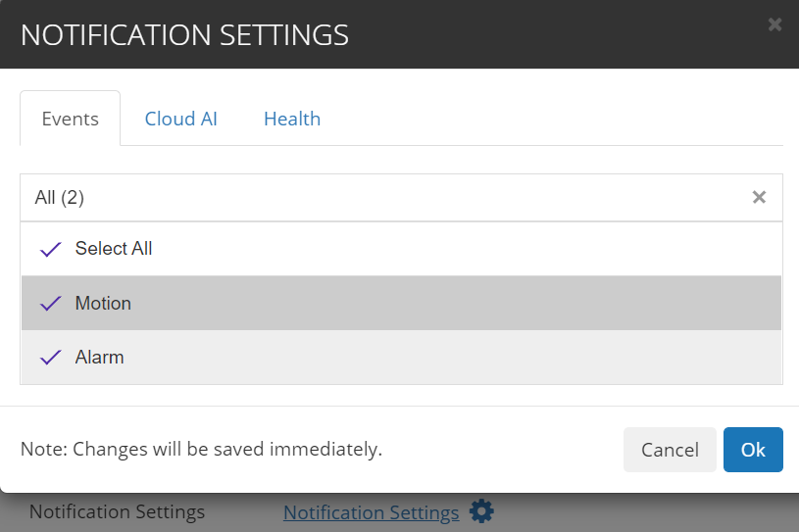
Task: Click the checkmark next to Select All
Action: point(51,249)
